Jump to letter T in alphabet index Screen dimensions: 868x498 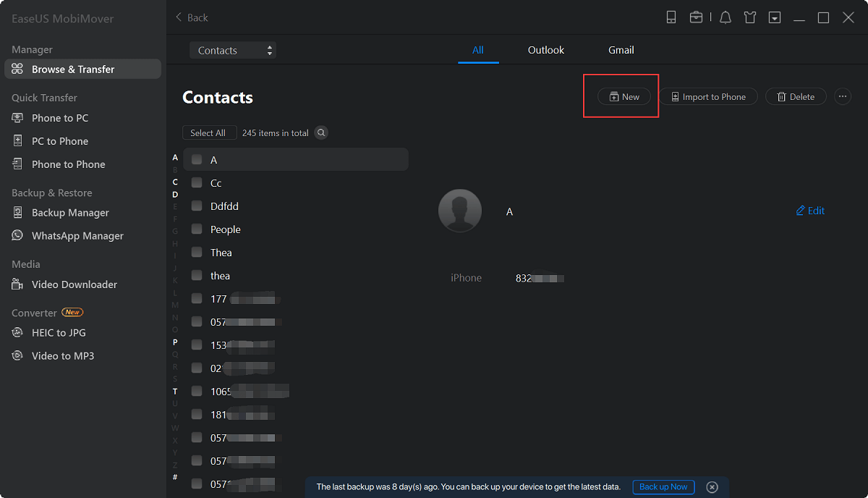click(175, 392)
